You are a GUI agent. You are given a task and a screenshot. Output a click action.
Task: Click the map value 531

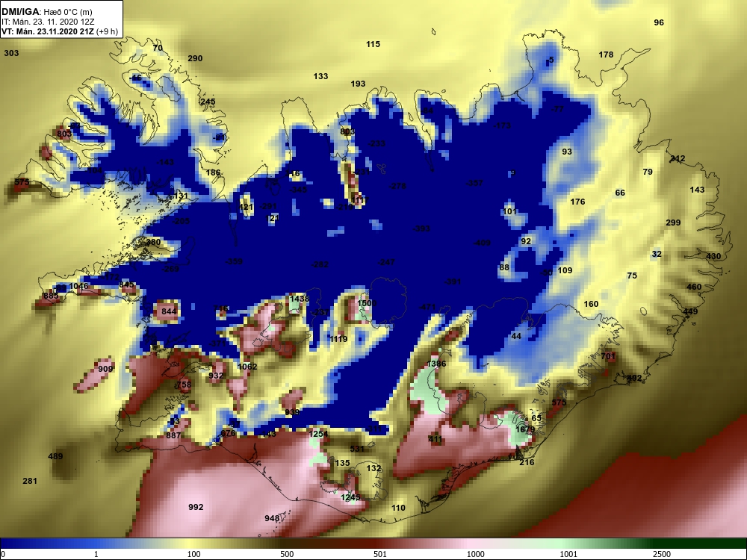(357, 449)
